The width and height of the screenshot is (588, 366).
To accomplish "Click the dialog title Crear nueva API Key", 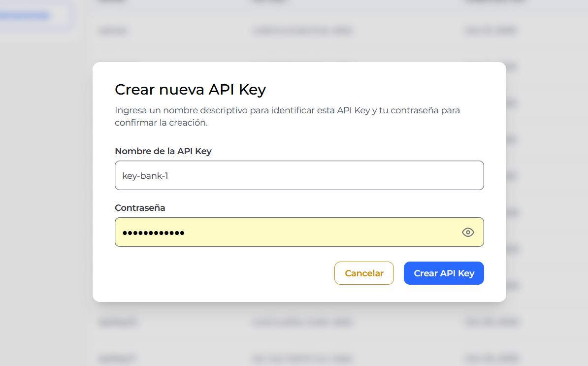I will [x=190, y=90].
